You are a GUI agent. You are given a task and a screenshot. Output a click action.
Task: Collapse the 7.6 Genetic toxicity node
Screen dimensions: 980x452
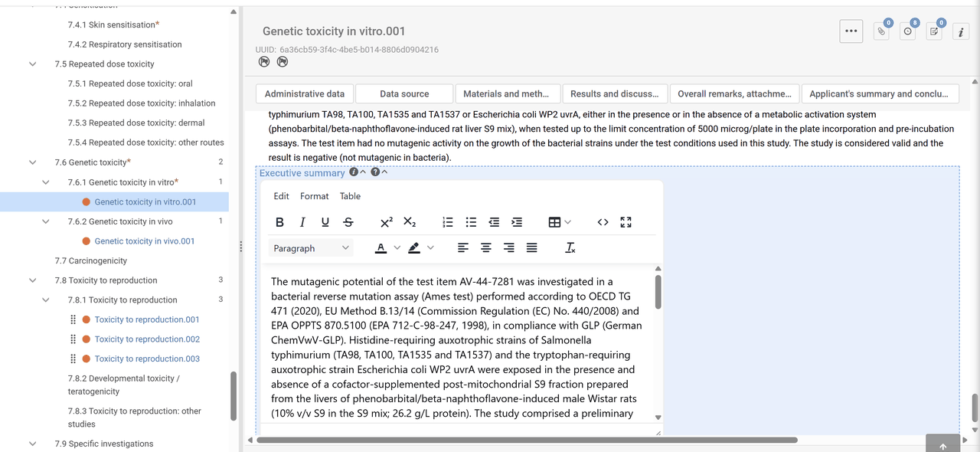coord(32,162)
